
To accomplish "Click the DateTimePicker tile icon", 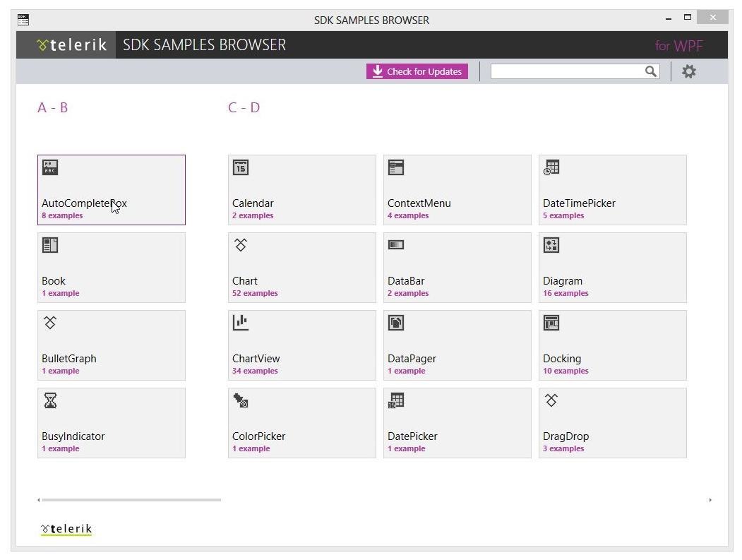I will pyautogui.click(x=551, y=167).
